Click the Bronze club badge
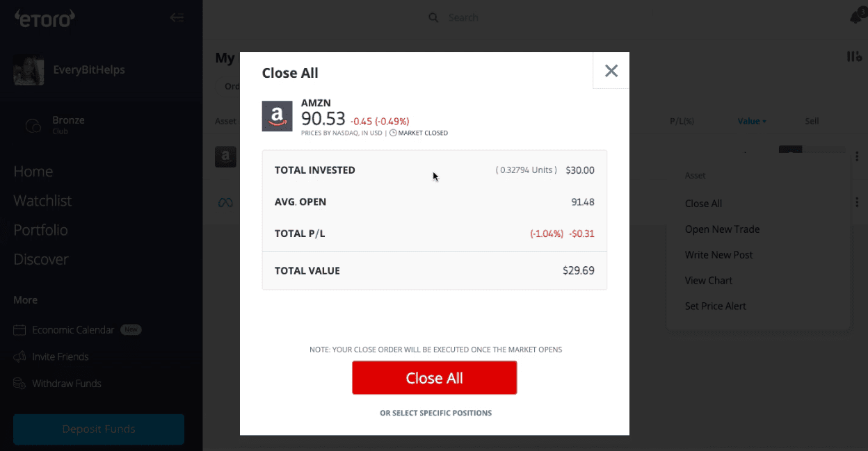The width and height of the screenshot is (868, 451). [33, 126]
